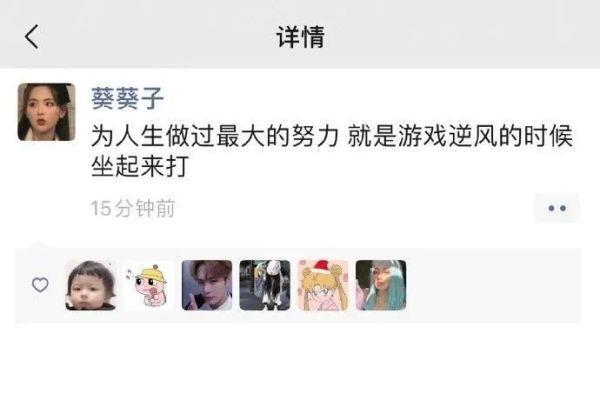Open the baby photo liker avatar
Screen dimensions: 600x407
coord(91,285)
